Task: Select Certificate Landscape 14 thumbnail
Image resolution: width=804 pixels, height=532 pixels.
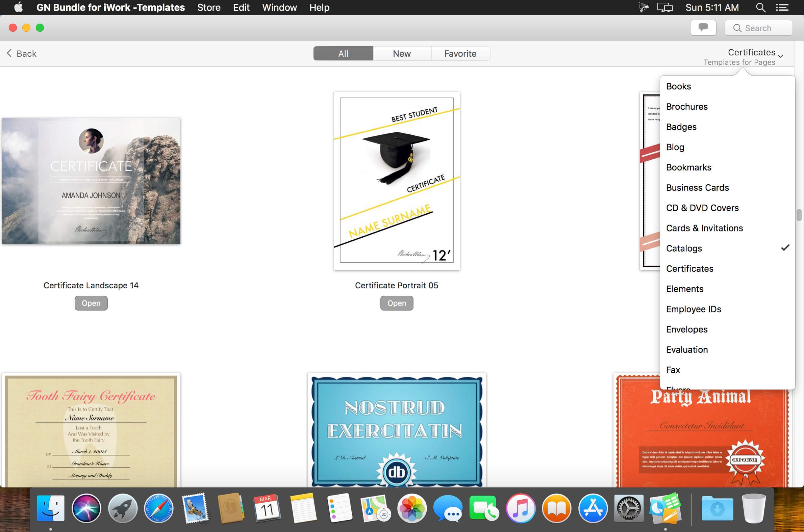Action: (x=91, y=181)
